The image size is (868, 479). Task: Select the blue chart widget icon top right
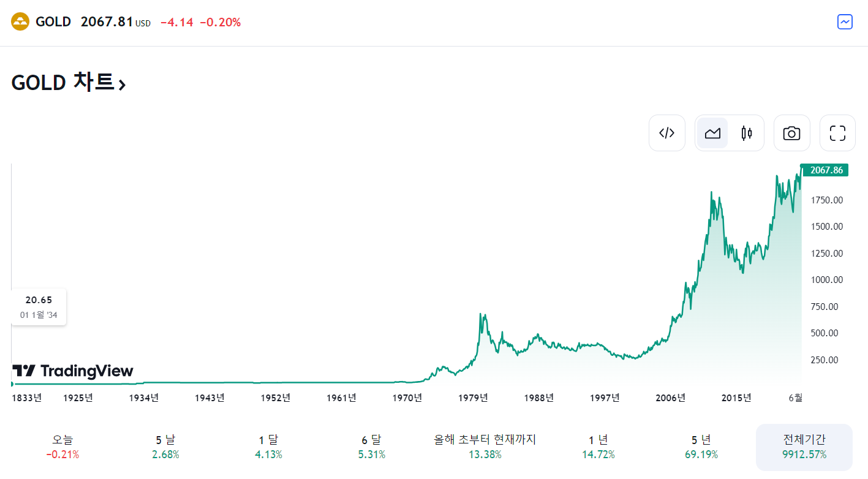point(844,21)
